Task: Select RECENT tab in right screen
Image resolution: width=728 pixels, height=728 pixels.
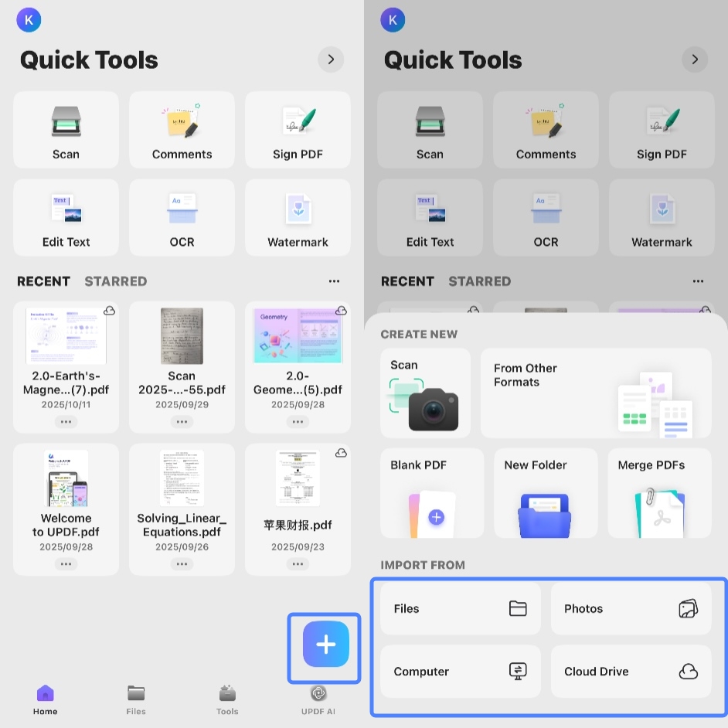Action: (407, 281)
